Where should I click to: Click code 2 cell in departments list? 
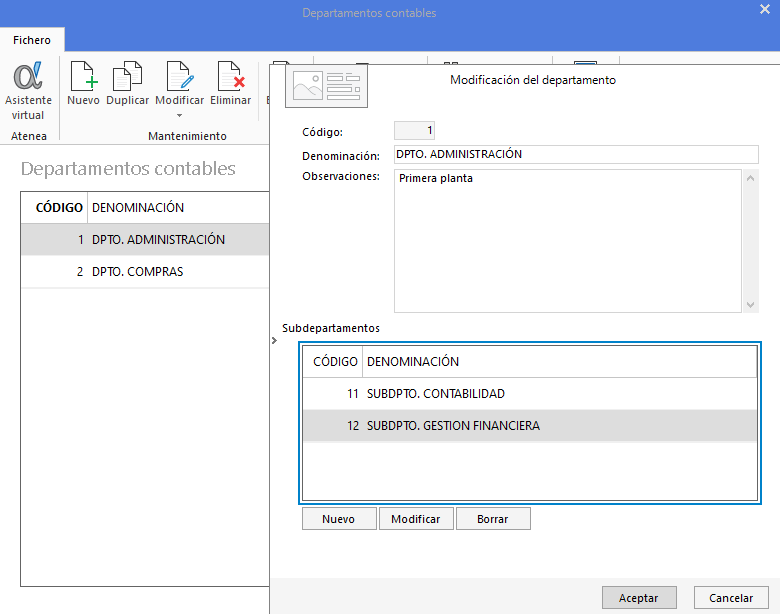[x=55, y=272]
